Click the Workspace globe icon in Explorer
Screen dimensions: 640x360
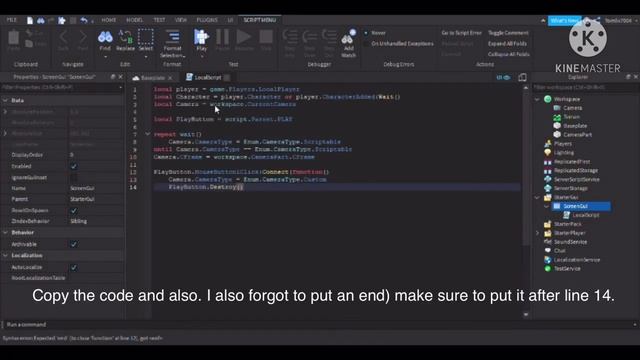point(548,99)
